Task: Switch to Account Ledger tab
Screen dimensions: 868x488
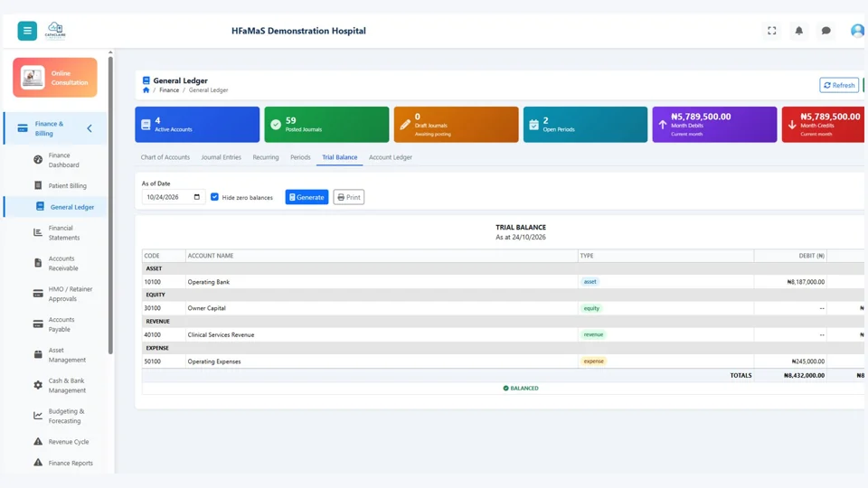Action: tap(391, 157)
